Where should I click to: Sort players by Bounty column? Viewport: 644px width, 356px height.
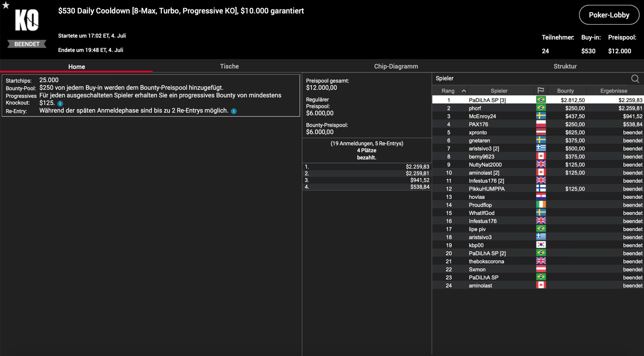pos(565,91)
